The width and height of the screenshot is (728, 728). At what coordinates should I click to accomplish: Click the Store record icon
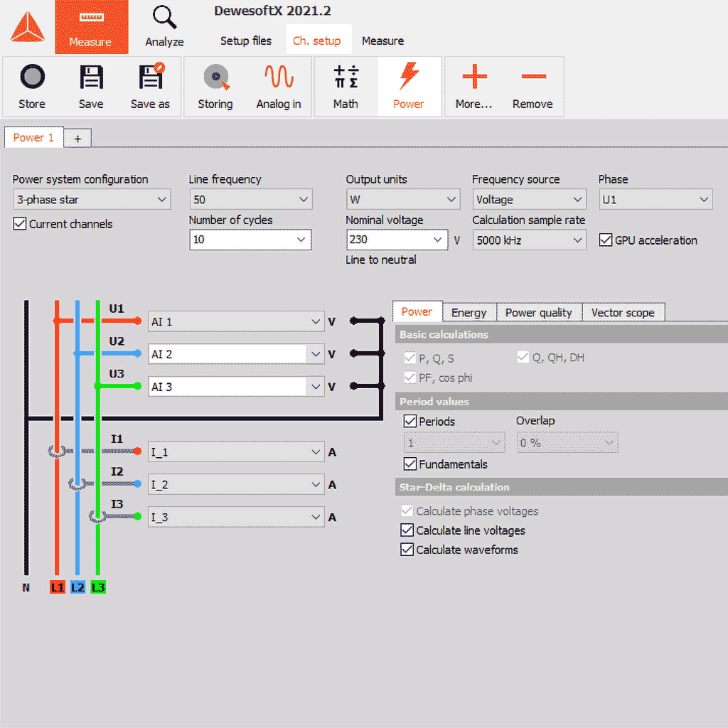click(x=32, y=77)
